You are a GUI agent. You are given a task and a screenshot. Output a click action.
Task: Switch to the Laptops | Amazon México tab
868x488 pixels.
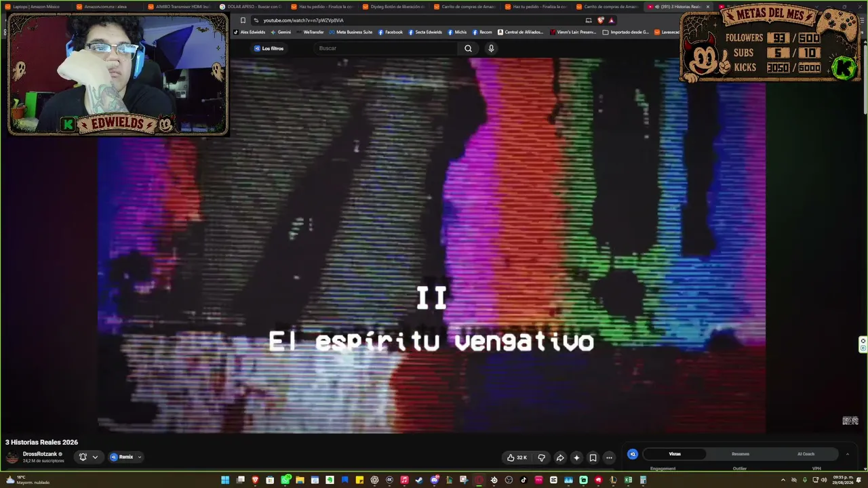pyautogui.click(x=35, y=7)
